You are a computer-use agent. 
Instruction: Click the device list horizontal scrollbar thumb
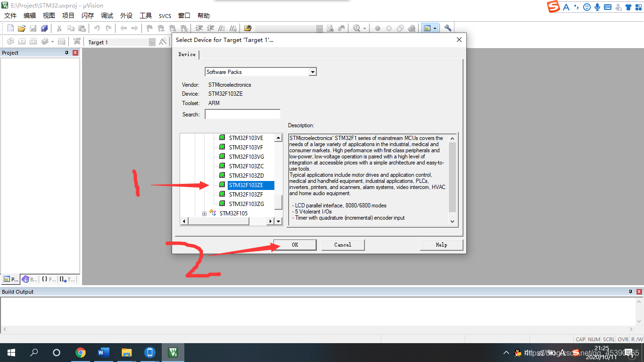218,221
